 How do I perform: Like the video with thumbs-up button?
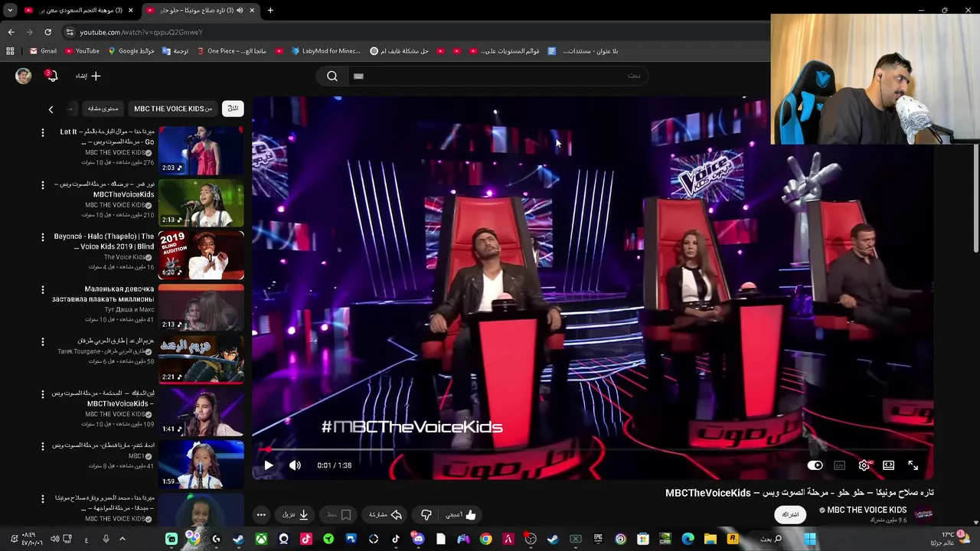[462, 515]
